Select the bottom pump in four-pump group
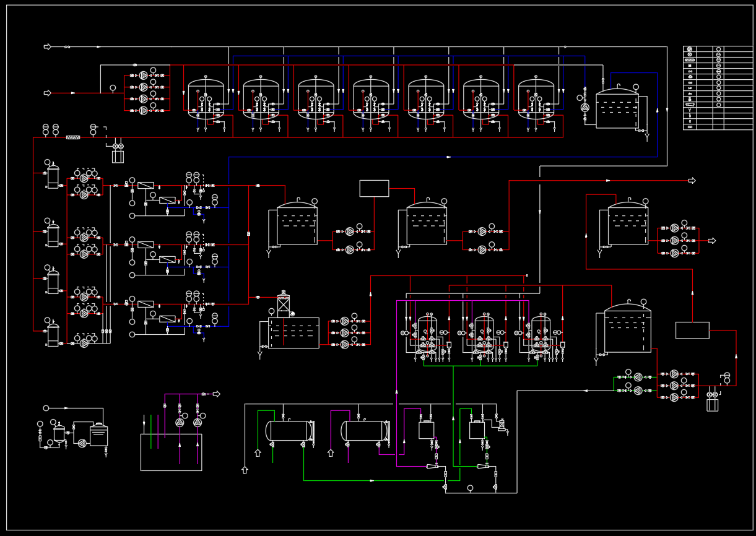Viewport: 756px width, 536px height. tap(144, 110)
